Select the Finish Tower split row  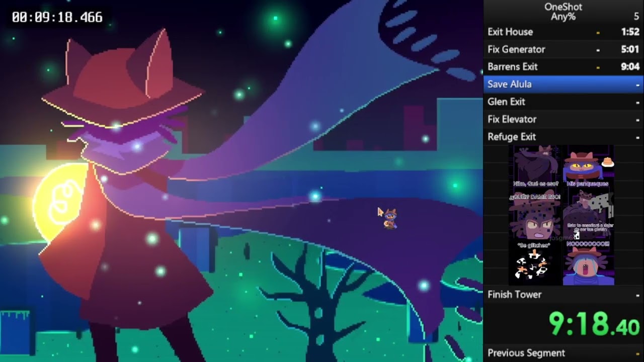563,295
